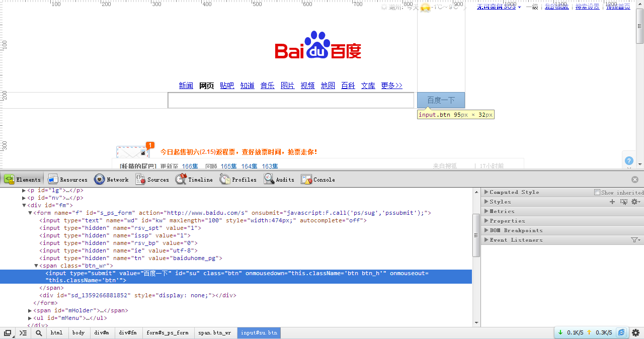
Task: Open the 视频 link
Action: pos(308,86)
